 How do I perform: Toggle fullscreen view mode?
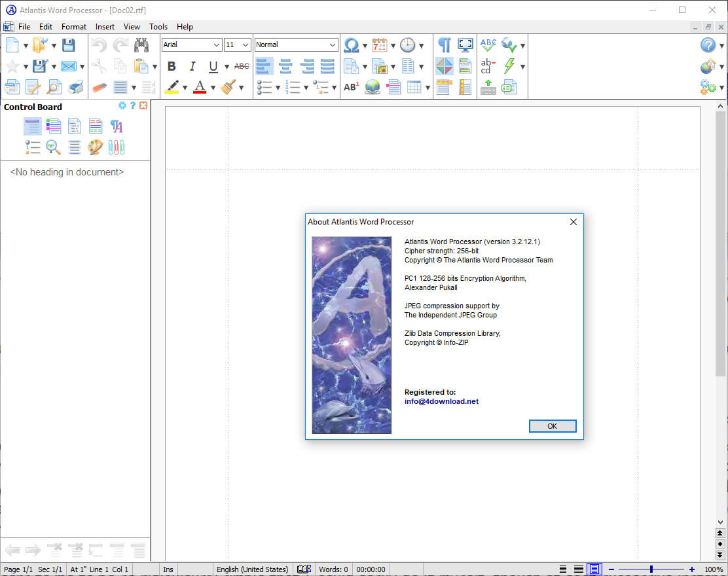point(465,45)
